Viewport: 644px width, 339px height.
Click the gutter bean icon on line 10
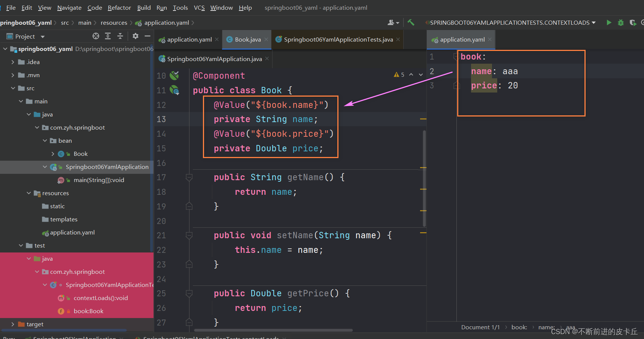pyautogui.click(x=174, y=76)
